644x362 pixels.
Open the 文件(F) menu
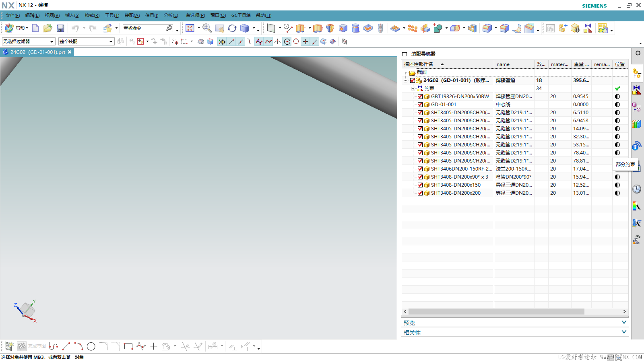click(x=12, y=15)
